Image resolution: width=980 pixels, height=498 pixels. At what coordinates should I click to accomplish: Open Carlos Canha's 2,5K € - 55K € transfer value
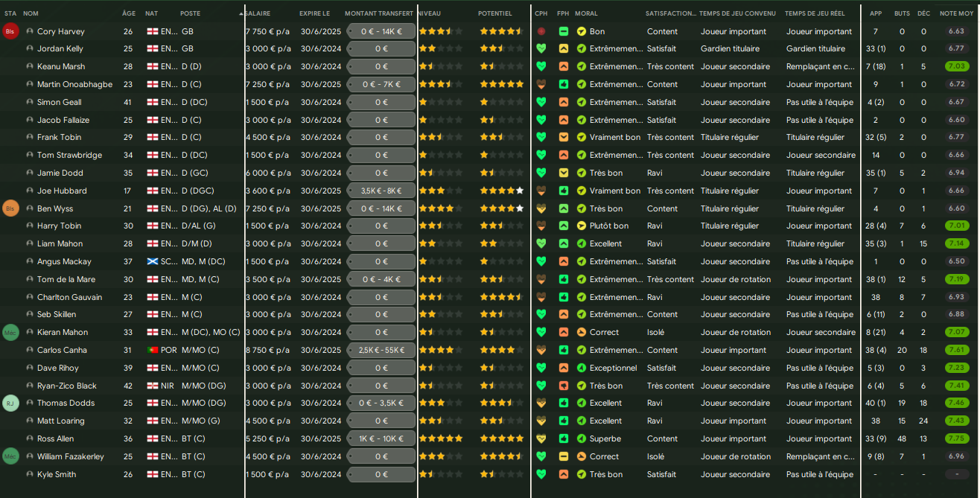[381, 350]
